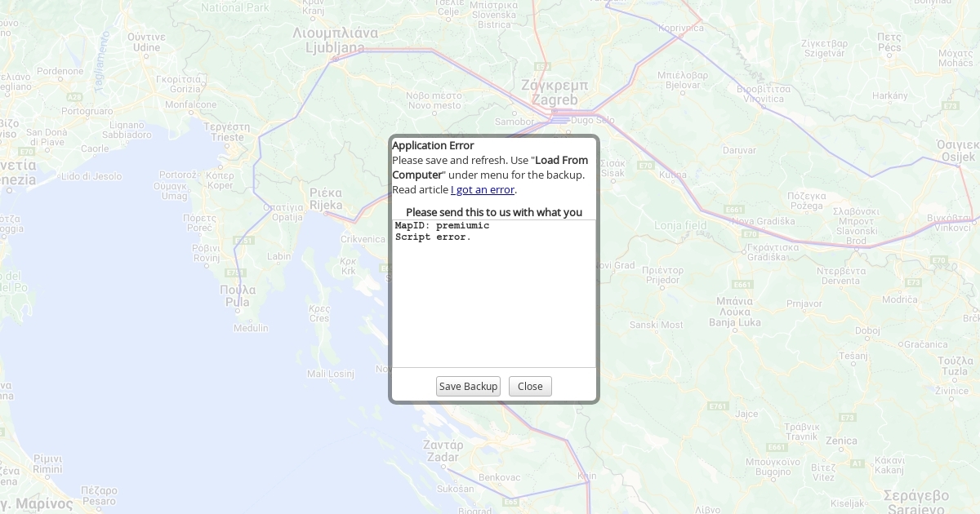The image size is (980, 514).
Task: Click the Ljubljana city label on map
Action: point(335,41)
